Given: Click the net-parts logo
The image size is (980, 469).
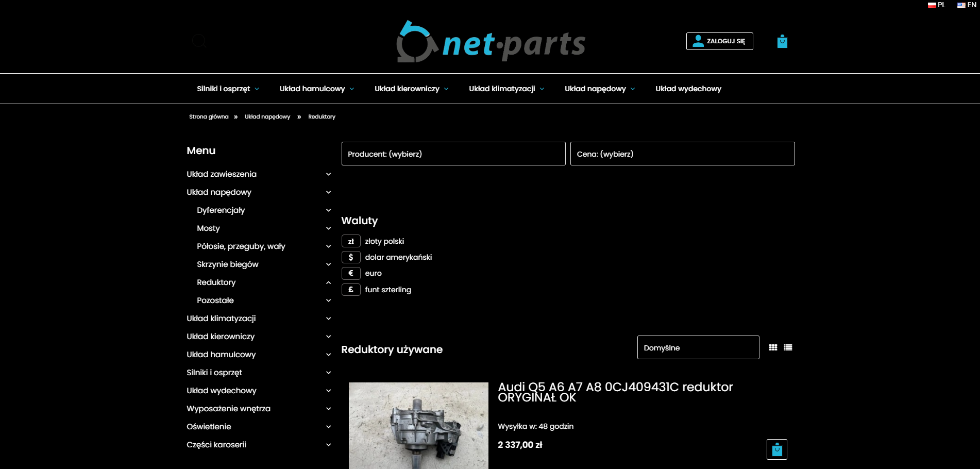Looking at the screenshot, I should tap(491, 42).
